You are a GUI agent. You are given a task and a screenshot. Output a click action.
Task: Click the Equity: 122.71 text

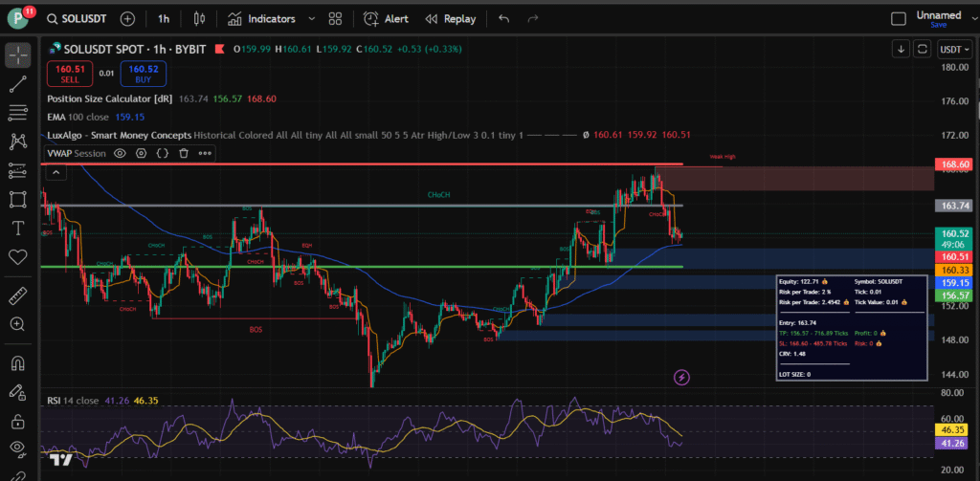pos(803,282)
